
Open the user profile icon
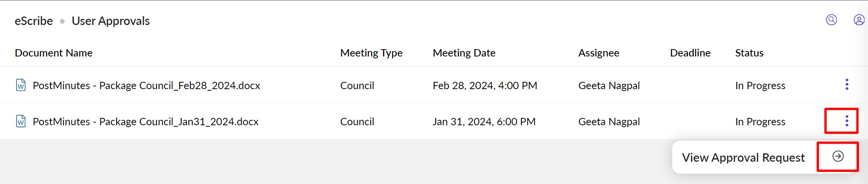(x=859, y=20)
